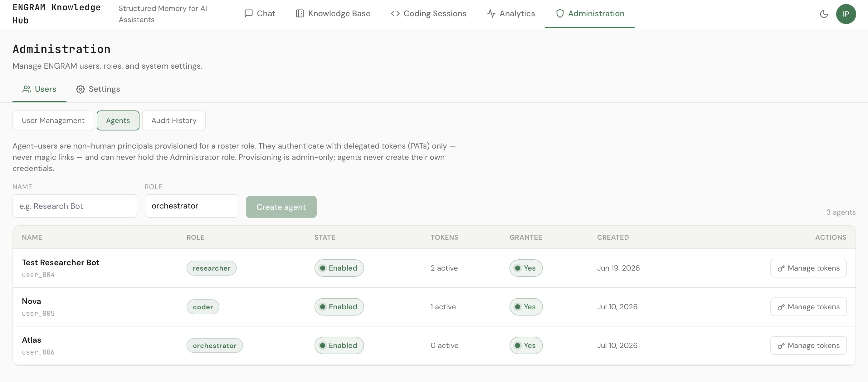View the Audit History section
Viewport: 868px width, 382px height.
pyautogui.click(x=174, y=120)
